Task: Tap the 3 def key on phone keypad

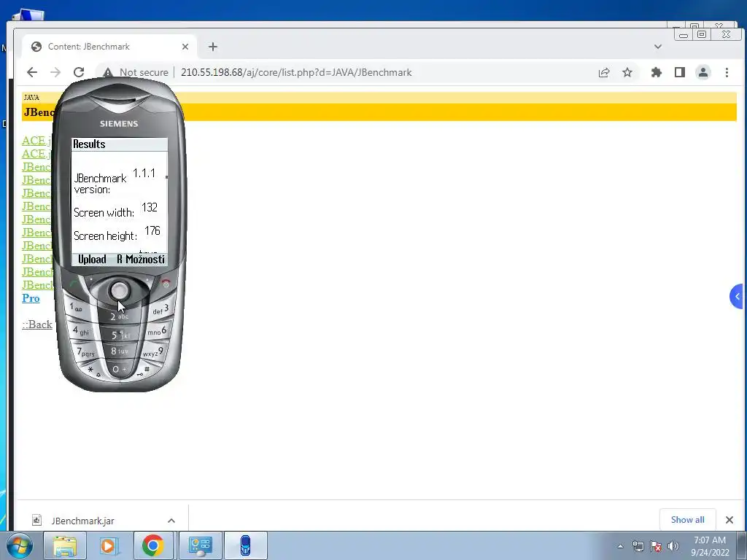Action: [x=160, y=309]
